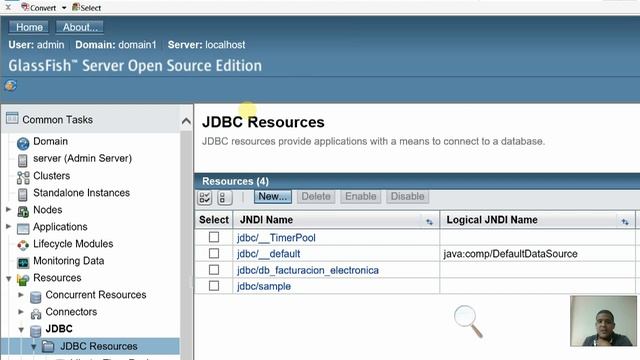Click the Standalone Instances icon
Image resolution: width=640 pixels, height=360 pixels.
point(22,195)
